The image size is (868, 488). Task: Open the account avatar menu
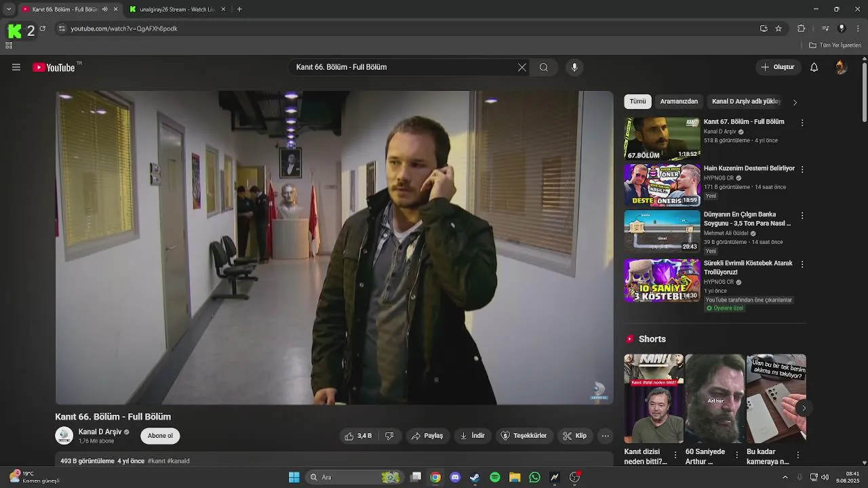(x=841, y=67)
